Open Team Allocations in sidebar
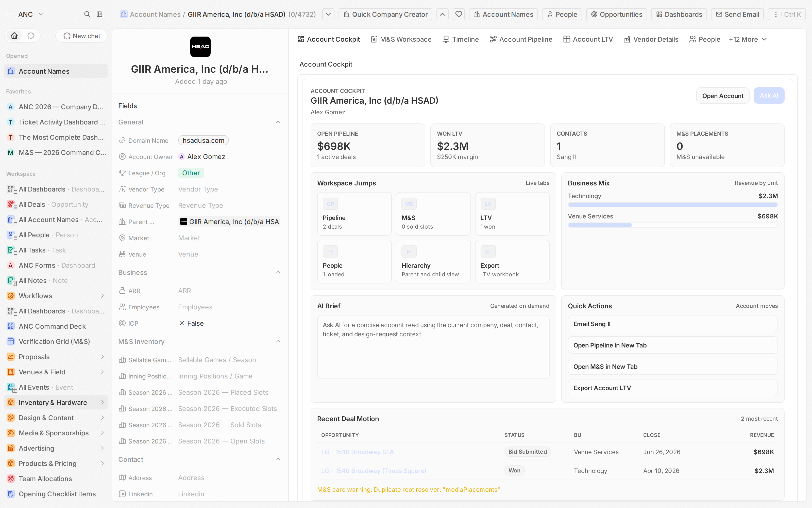 (x=56, y=479)
